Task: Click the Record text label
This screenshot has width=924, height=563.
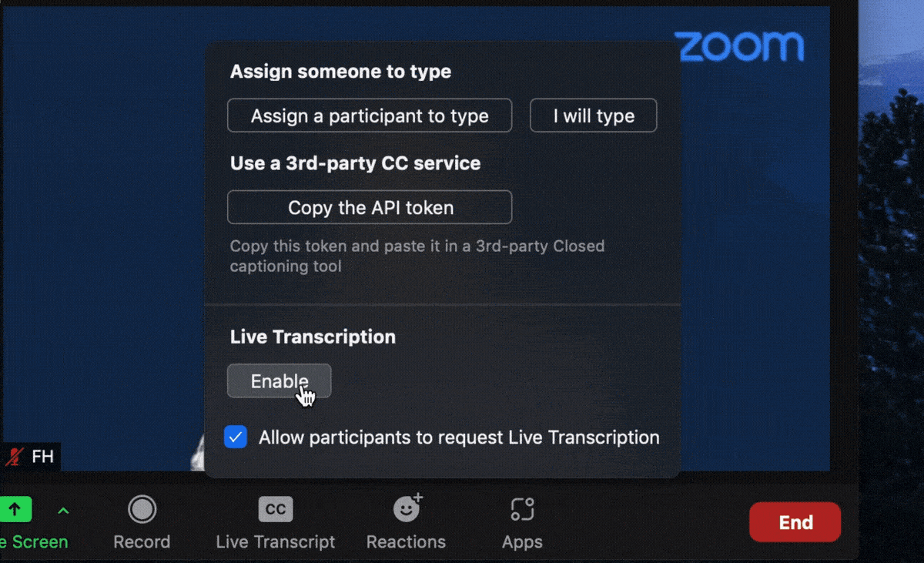Action: coord(142,541)
